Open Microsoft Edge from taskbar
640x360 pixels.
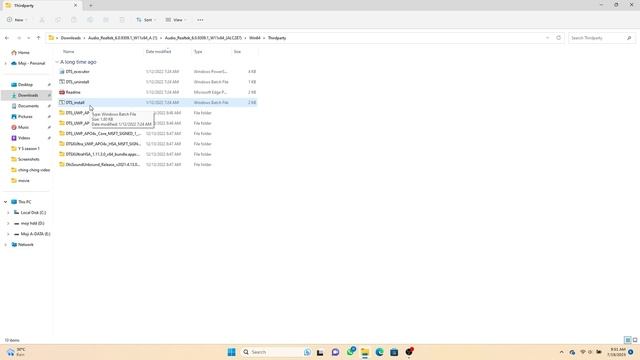[x=379, y=352]
